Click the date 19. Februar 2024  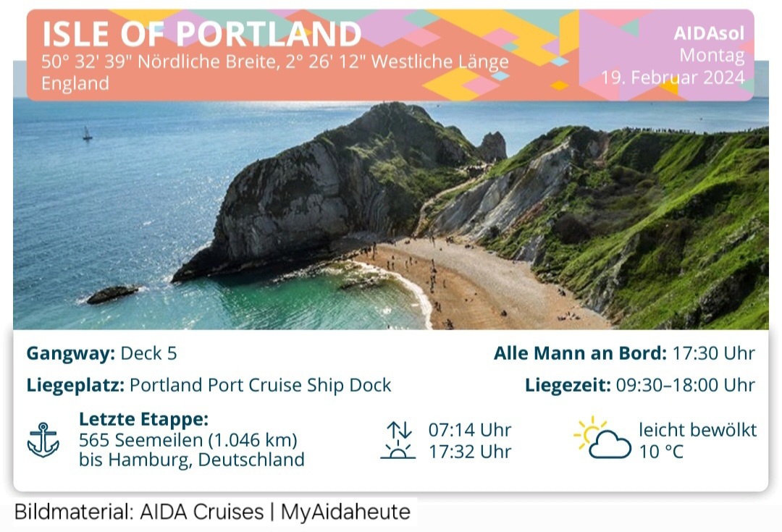pos(673,77)
